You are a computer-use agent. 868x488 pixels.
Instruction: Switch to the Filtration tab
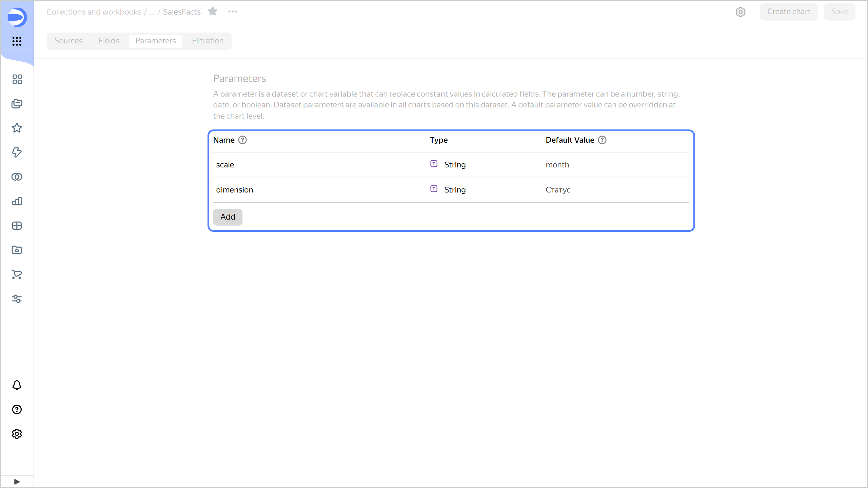coord(208,41)
